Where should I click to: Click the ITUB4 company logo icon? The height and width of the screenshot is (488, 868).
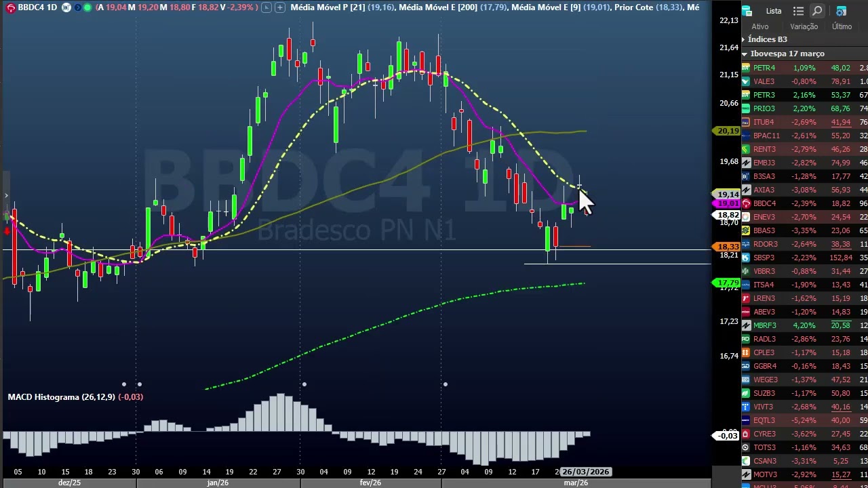tap(746, 122)
